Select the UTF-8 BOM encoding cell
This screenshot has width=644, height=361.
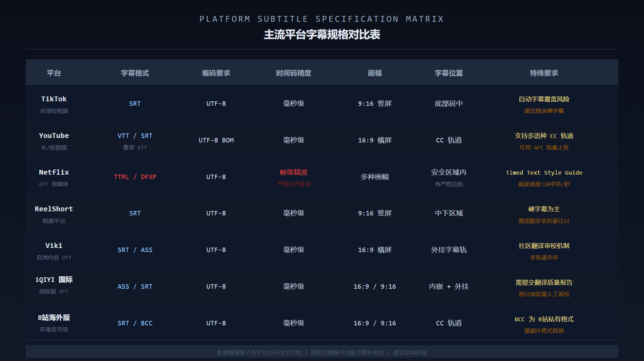(216, 140)
